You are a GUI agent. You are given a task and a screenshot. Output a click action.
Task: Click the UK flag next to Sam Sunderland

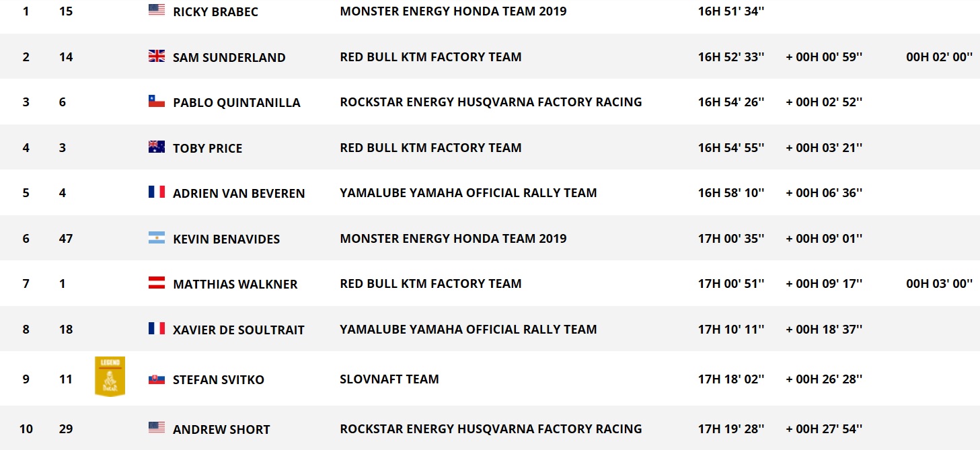coord(157,56)
